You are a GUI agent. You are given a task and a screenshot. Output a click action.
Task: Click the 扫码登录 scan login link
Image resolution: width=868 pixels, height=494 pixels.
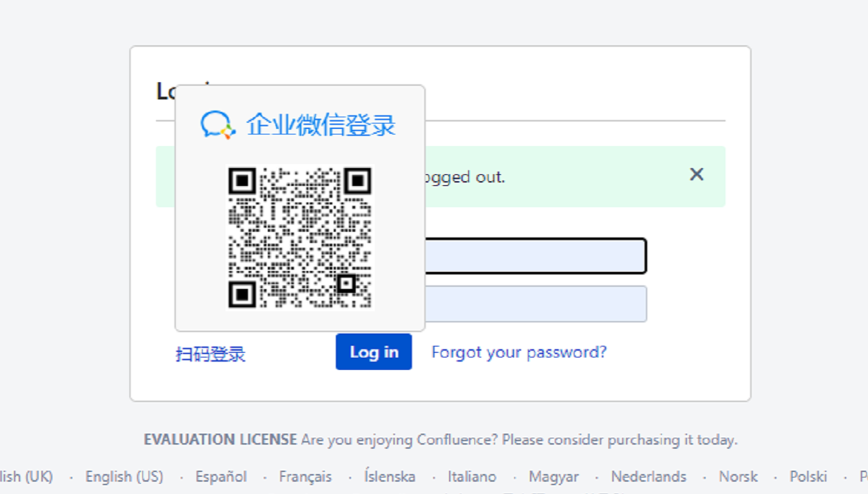pyautogui.click(x=211, y=354)
